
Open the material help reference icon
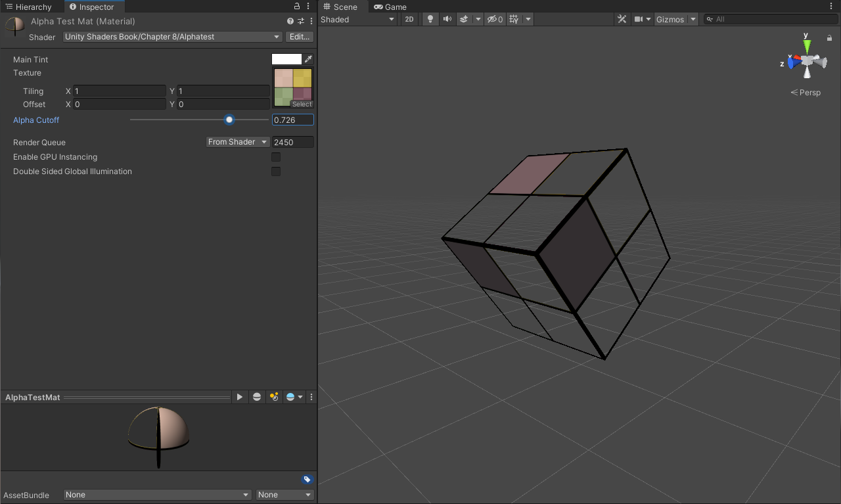point(290,22)
